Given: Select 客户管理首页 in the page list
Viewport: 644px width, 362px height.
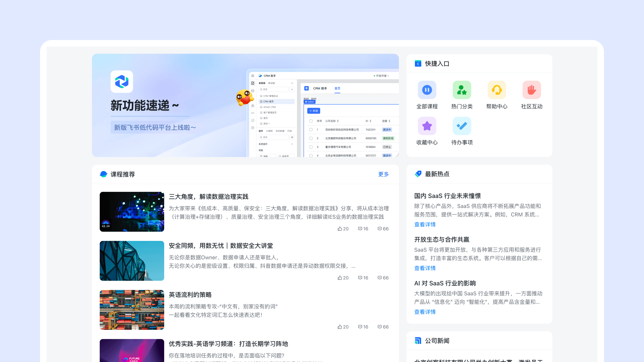Looking at the screenshot, I should point(277,112).
